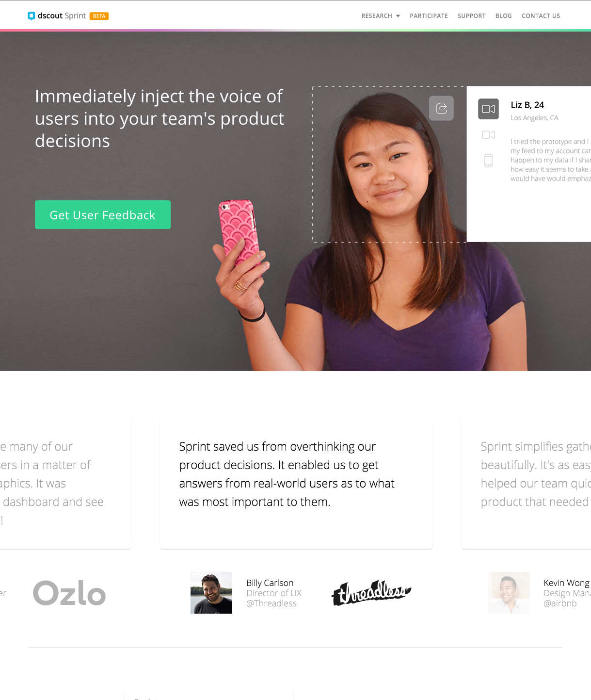
Task: Click the Get User Feedback button
Action: click(103, 214)
